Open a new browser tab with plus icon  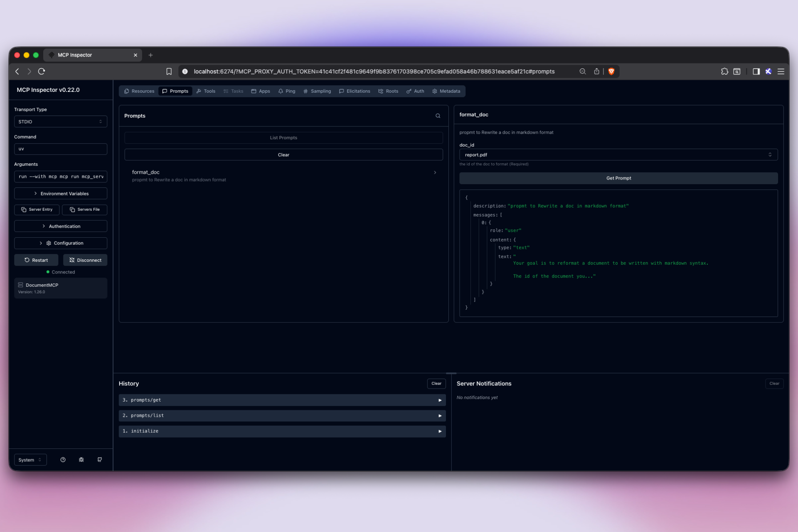[150, 55]
